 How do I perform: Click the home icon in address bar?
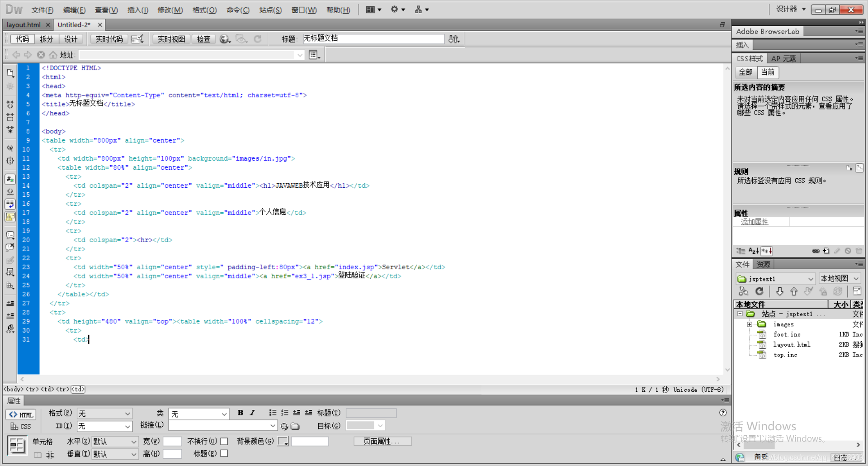click(53, 55)
